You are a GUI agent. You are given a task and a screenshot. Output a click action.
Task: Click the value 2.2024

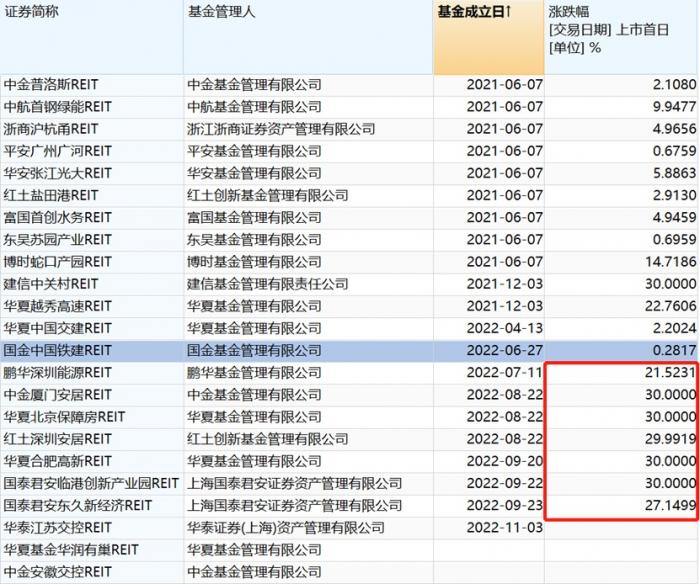[675, 329]
